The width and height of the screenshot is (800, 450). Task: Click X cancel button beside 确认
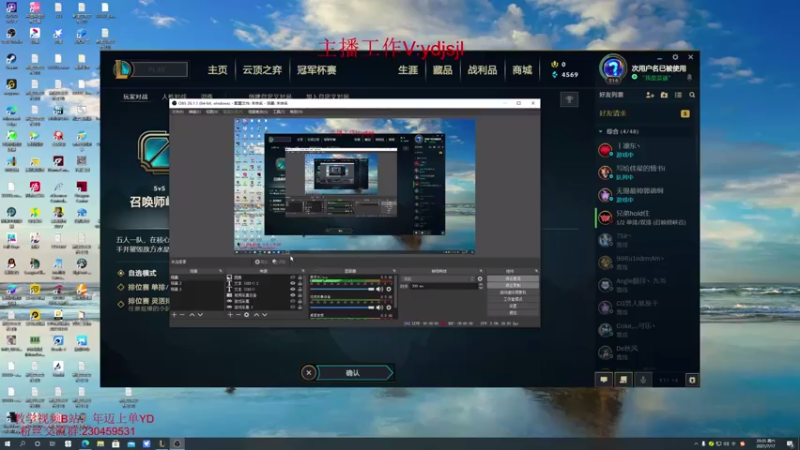309,373
